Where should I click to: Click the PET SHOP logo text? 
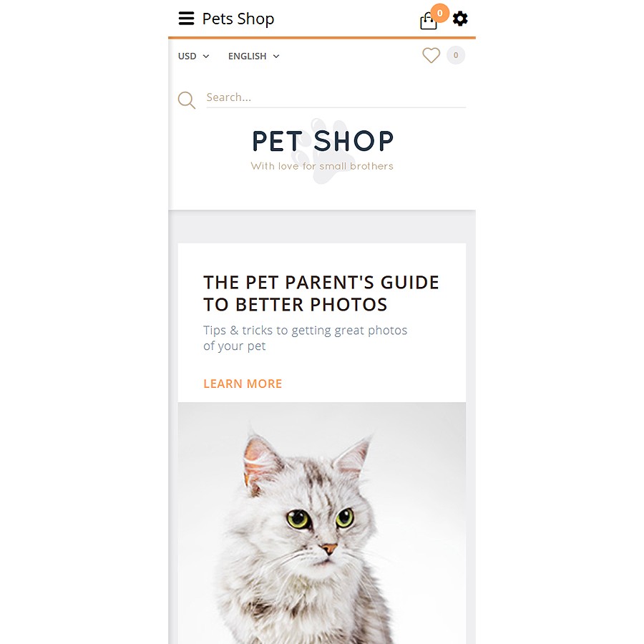323,141
